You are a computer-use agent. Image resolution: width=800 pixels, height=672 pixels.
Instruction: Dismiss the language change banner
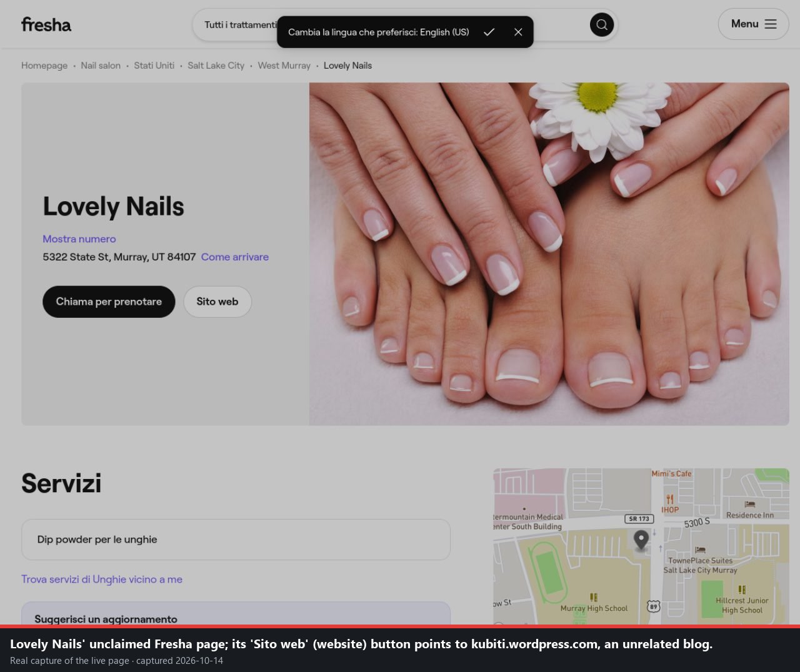pyautogui.click(x=518, y=32)
